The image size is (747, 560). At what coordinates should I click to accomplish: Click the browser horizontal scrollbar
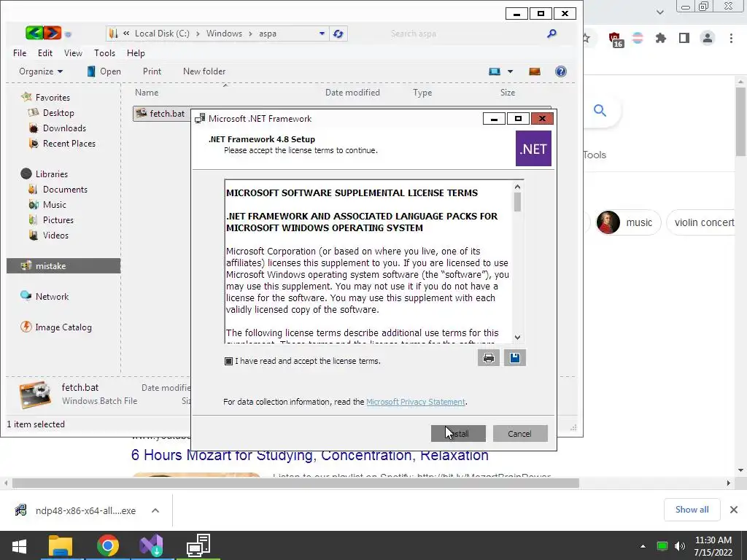(295, 483)
